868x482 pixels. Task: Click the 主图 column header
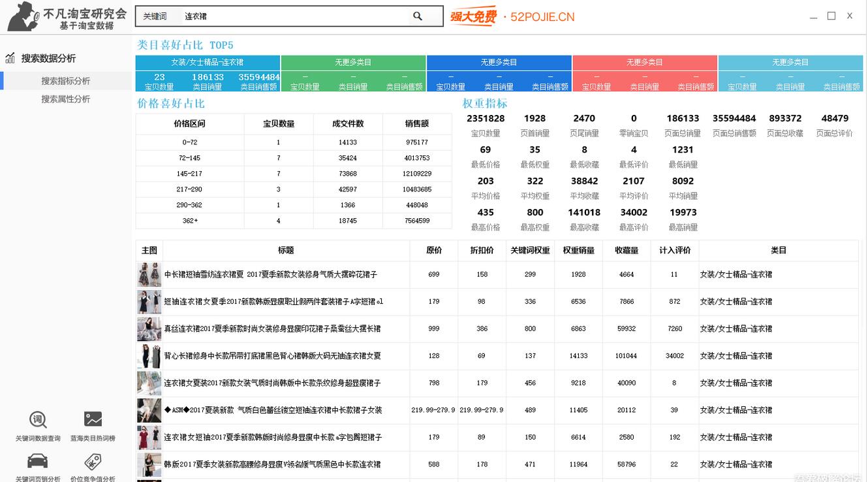point(149,250)
